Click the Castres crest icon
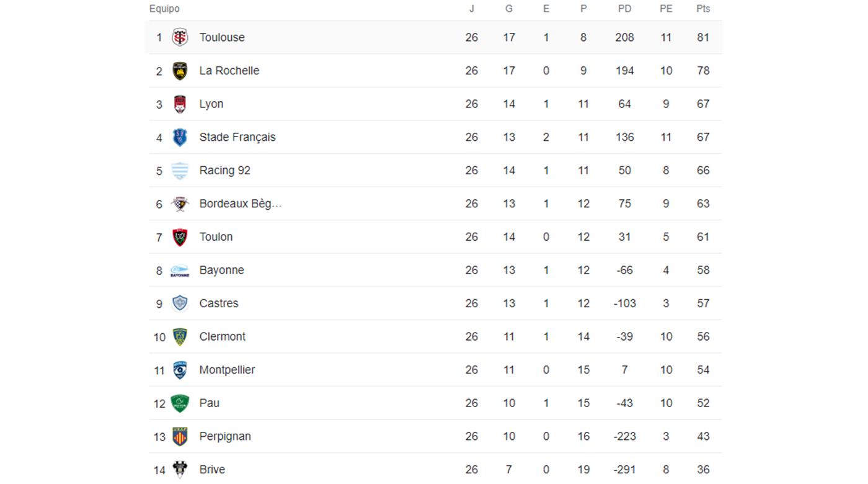The width and height of the screenshot is (868, 484). click(x=180, y=303)
